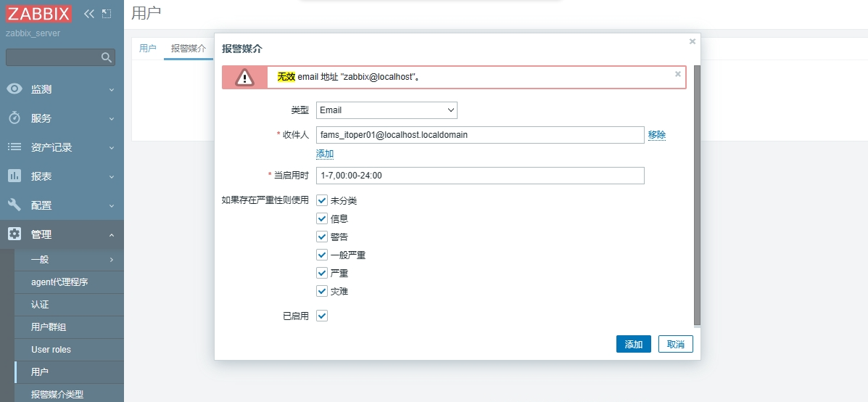The height and width of the screenshot is (402, 868).
Task: Click the 移除 link beside recipient
Action: [657, 135]
